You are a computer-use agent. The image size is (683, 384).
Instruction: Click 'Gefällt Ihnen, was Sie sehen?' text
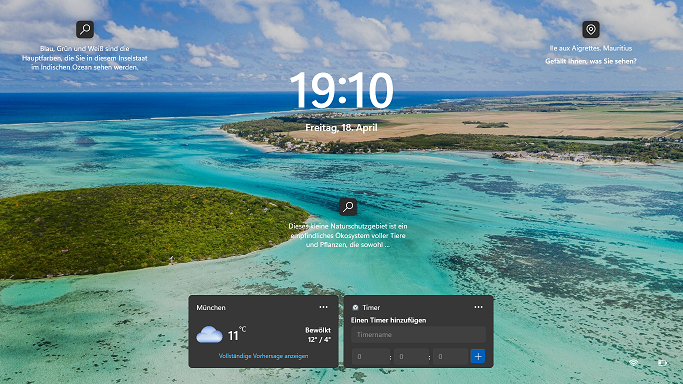point(591,61)
